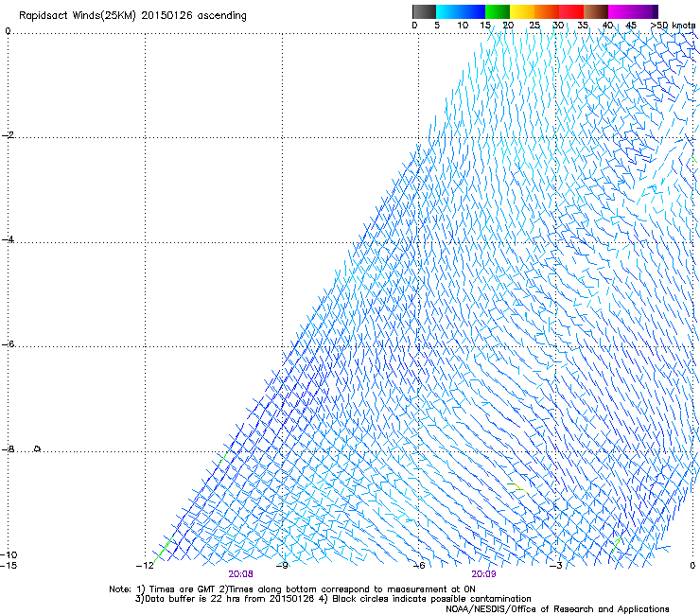Click the '25' legend scale number

tap(534, 26)
